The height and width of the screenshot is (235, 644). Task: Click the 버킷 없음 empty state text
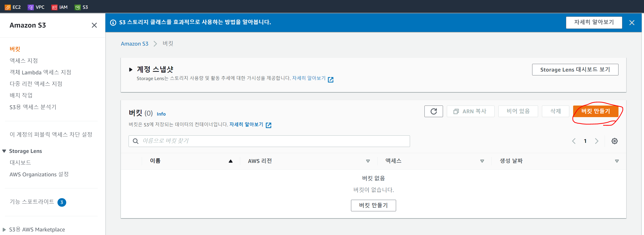click(373, 178)
